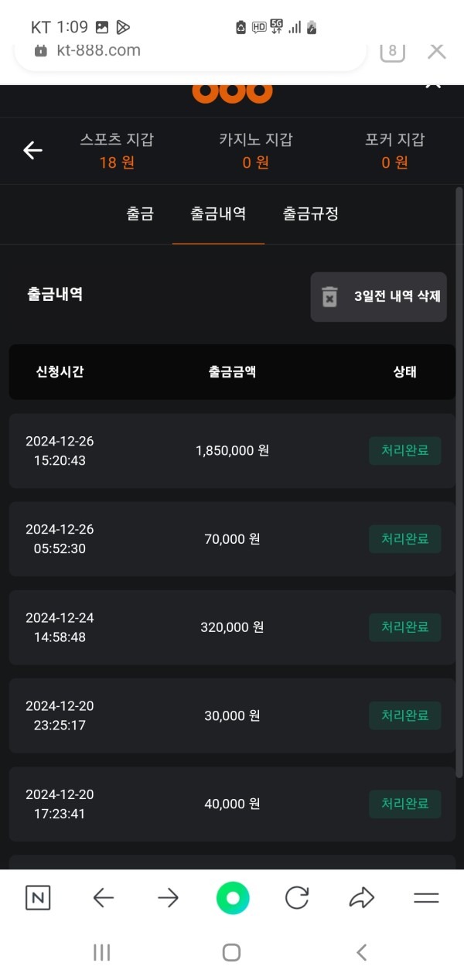Switch to the 출금 tab

click(140, 214)
